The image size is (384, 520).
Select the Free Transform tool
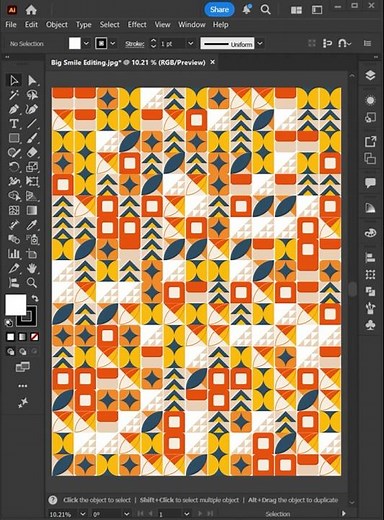click(x=32, y=181)
